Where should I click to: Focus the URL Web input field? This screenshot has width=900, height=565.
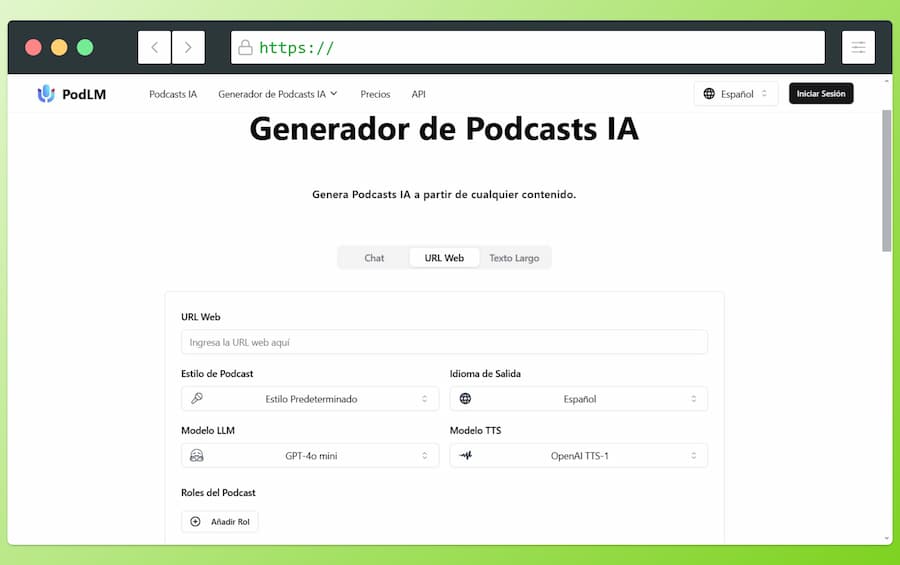click(444, 342)
